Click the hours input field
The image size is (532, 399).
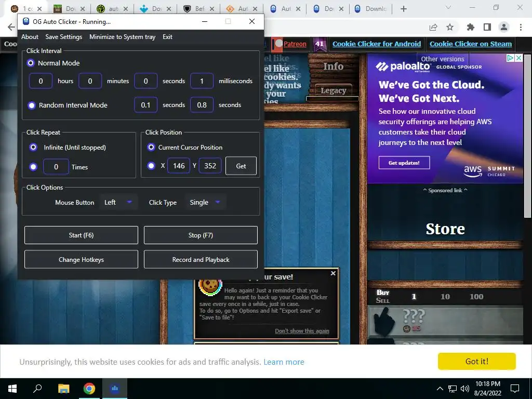(41, 81)
